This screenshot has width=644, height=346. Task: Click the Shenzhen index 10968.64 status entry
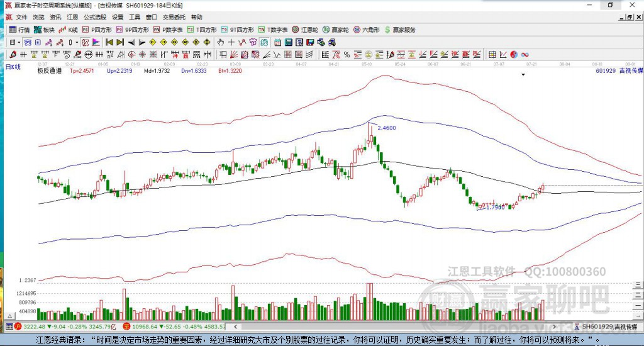[174, 326]
